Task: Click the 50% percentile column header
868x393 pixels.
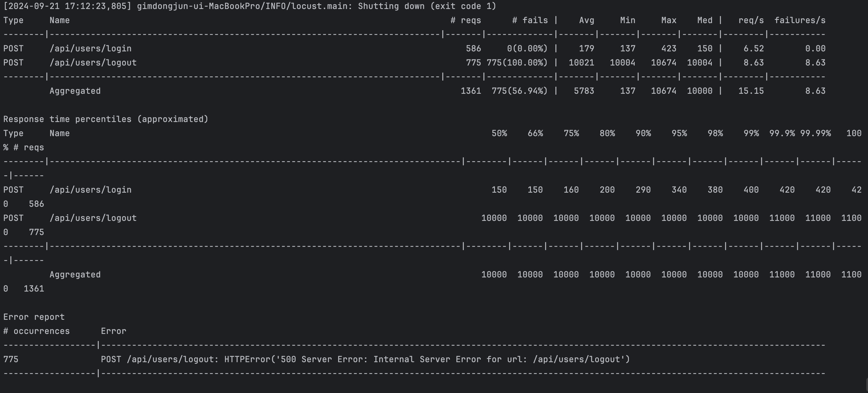Action: tap(499, 133)
